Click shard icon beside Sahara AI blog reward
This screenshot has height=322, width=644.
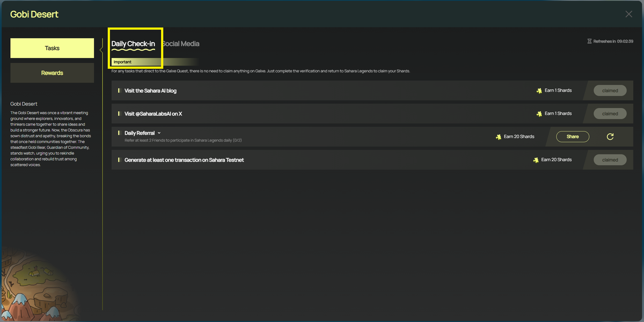tap(539, 91)
